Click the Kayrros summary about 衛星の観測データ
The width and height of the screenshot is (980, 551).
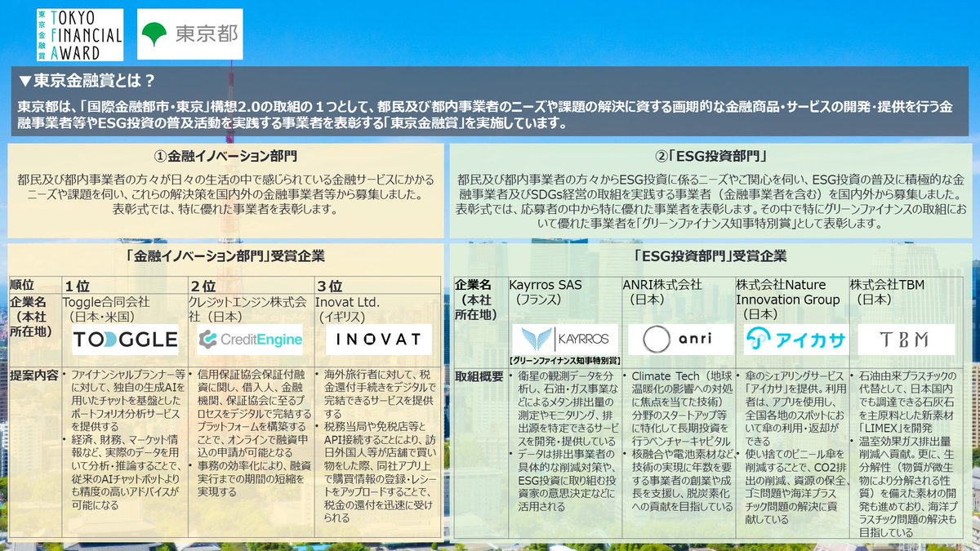coord(563,407)
